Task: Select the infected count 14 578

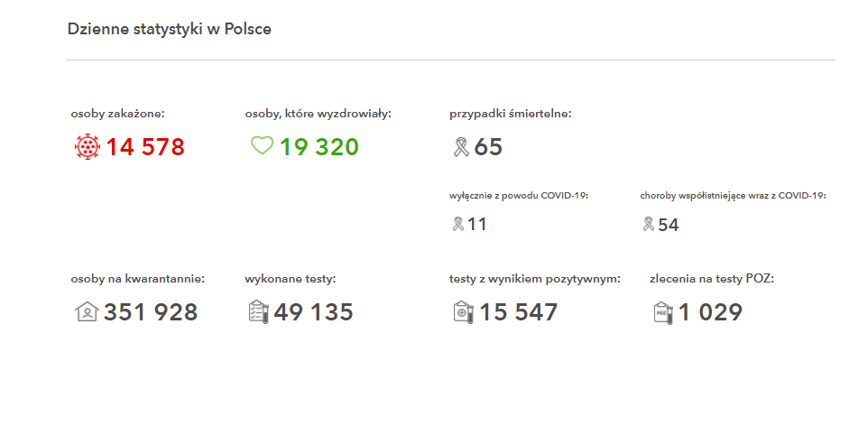Action: pyautogui.click(x=145, y=147)
